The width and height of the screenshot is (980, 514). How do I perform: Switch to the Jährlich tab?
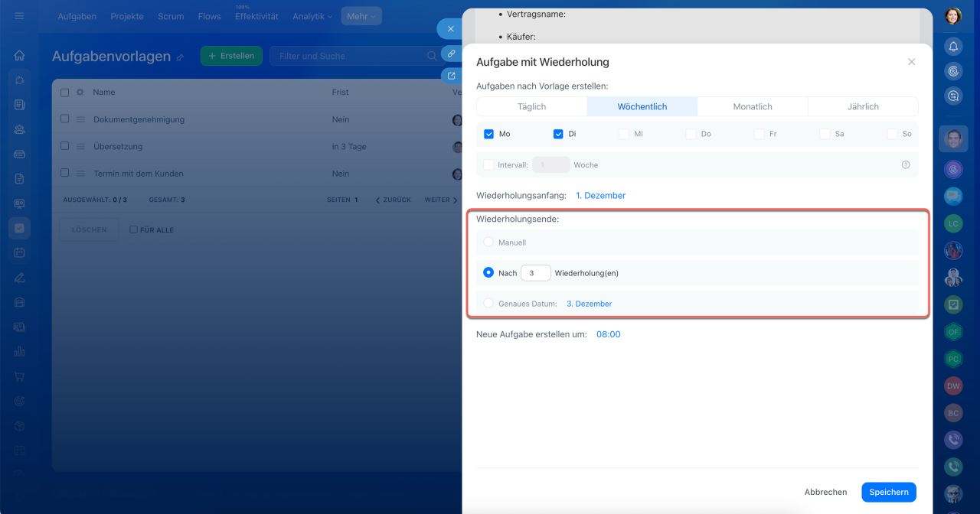(863, 106)
